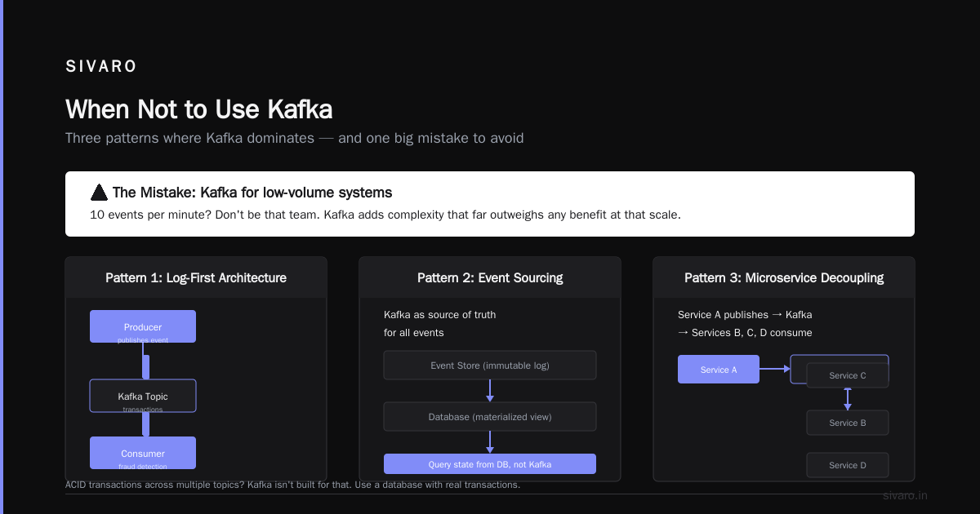This screenshot has height=514, width=980.
Task: Select Pattern 1: Log-First Architecture header
Action: coord(196,277)
